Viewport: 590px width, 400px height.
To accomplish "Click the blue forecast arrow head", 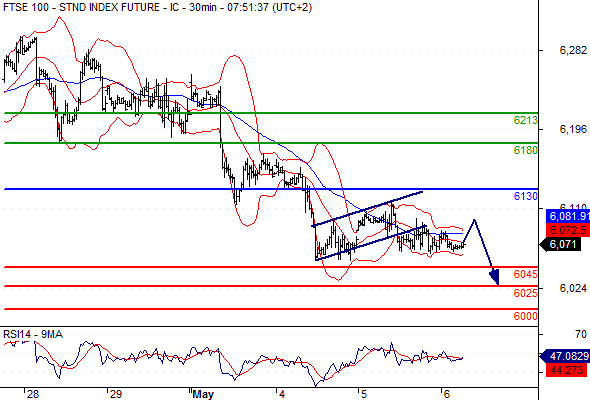I will click(495, 277).
